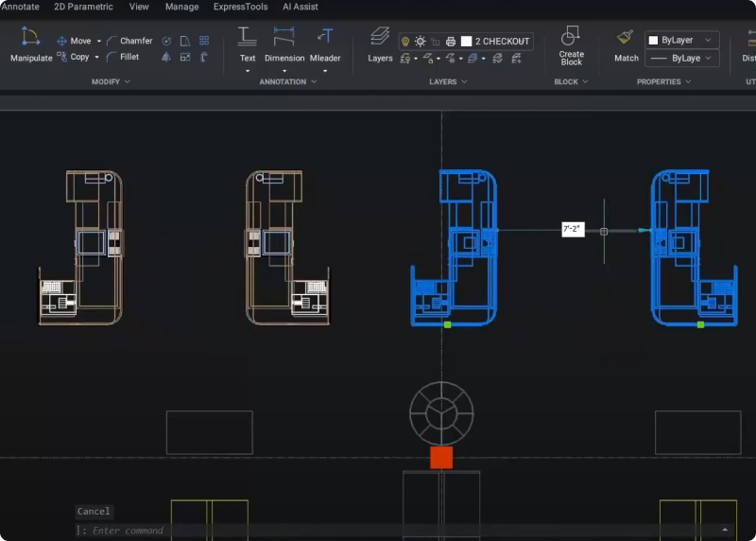Click the Cancel command label
The image size is (756, 541).
[94, 511]
